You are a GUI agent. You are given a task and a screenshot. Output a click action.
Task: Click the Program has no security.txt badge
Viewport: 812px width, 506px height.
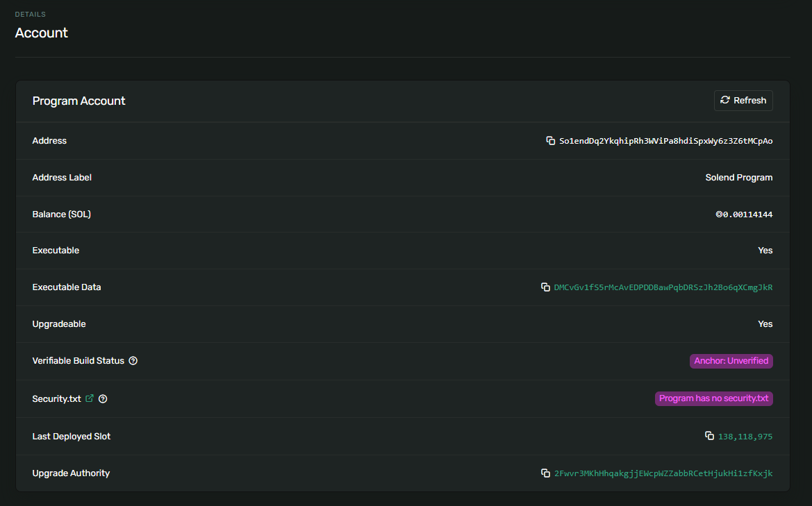click(713, 398)
